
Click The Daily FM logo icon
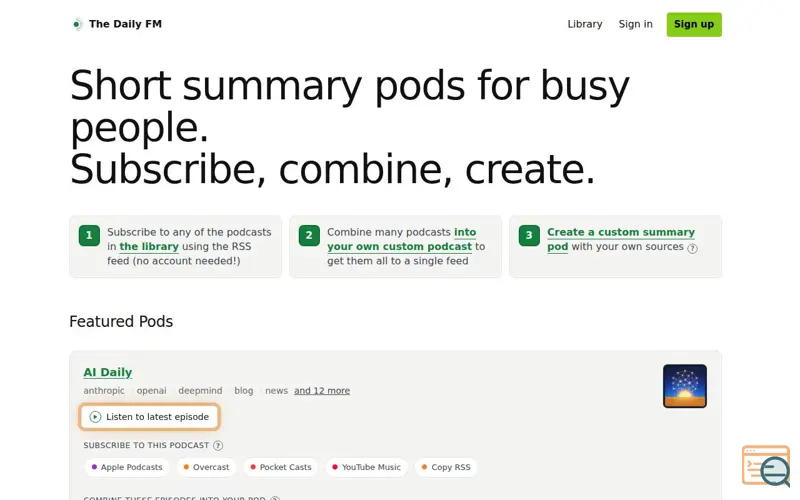pos(77,24)
